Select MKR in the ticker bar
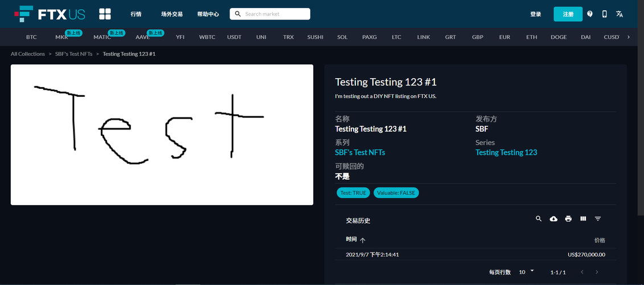Viewport: 644px width, 285px height. (x=61, y=37)
